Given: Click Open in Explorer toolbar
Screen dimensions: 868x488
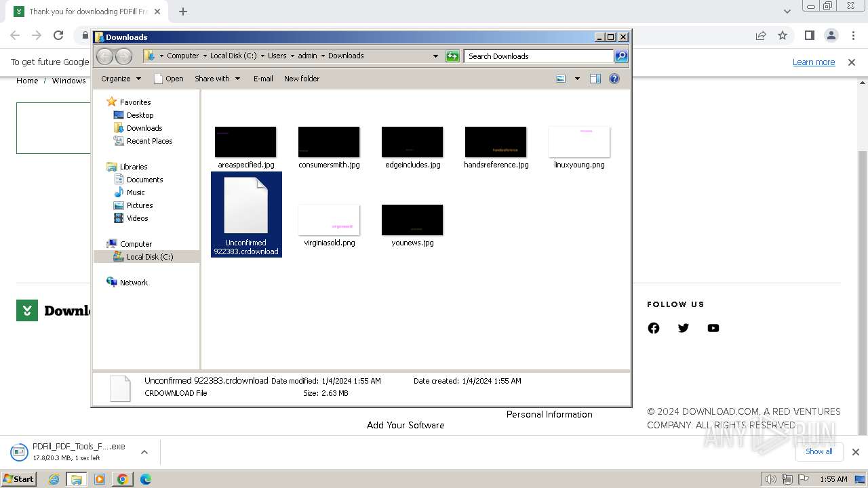Looking at the screenshot, I should pos(168,79).
